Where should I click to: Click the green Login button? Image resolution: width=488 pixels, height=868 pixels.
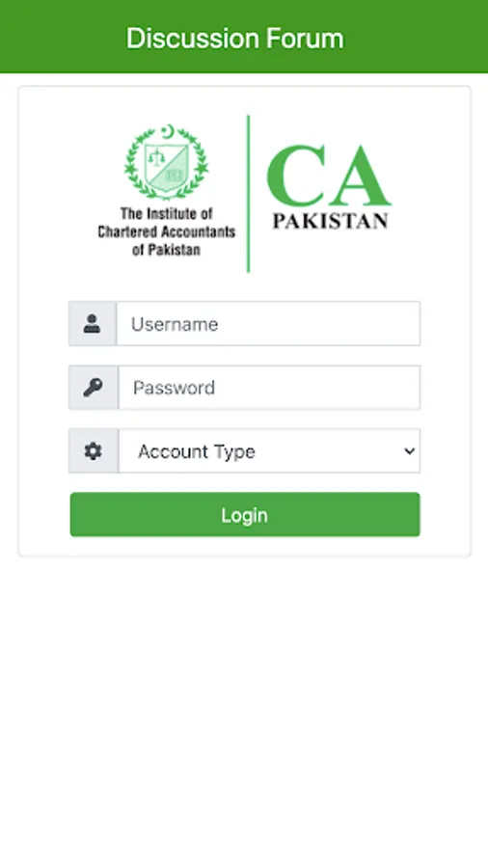pyautogui.click(x=245, y=515)
